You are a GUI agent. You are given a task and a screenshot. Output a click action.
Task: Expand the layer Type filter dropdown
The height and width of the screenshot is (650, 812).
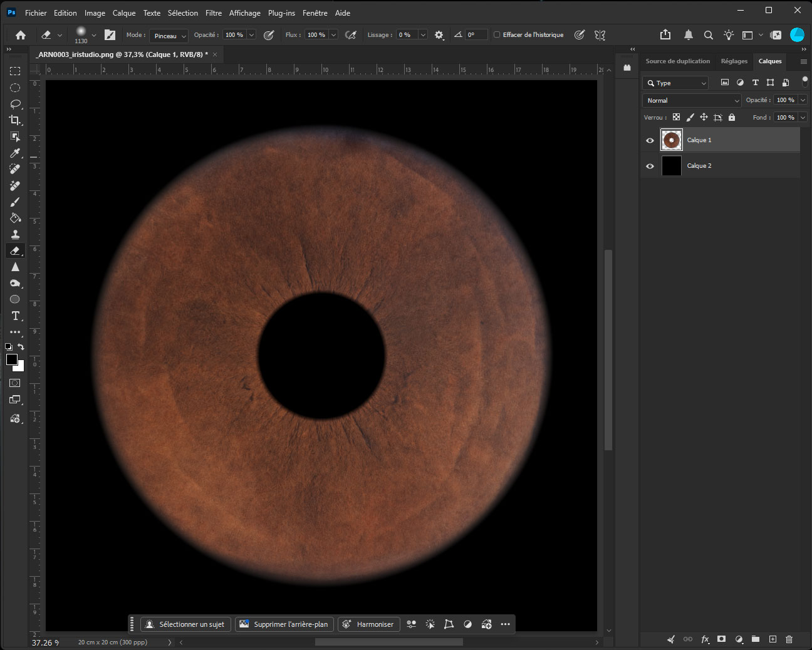pyautogui.click(x=675, y=83)
